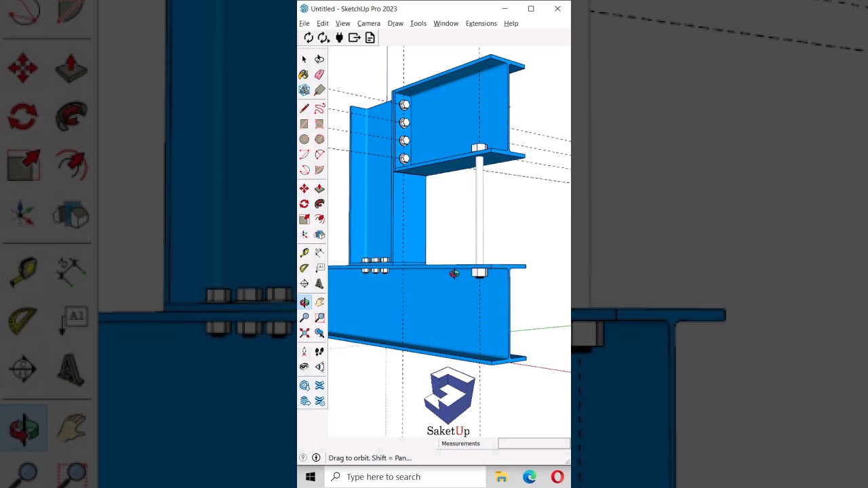
Task: Click the first reload arrows icon
Action: pos(309,38)
